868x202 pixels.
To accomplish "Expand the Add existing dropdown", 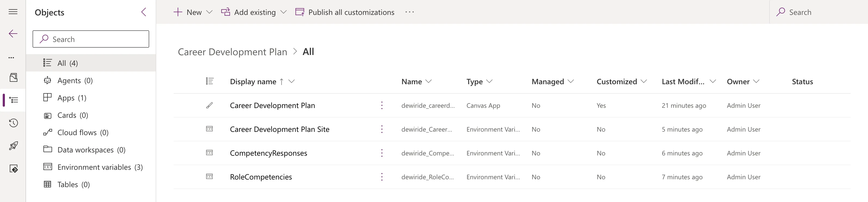I will [x=283, y=12].
